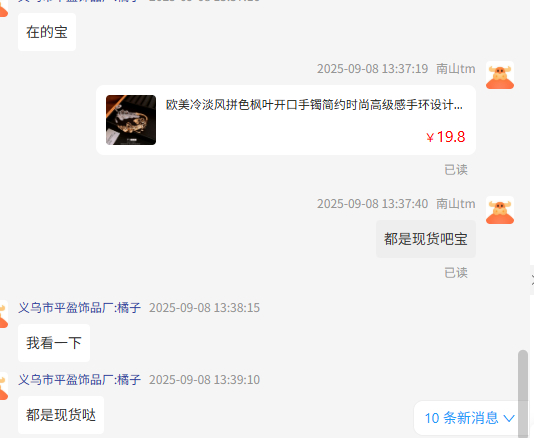Click the chat vertical scrollbar thumb
Viewport: 534px width, 438px height.
click(x=523, y=393)
